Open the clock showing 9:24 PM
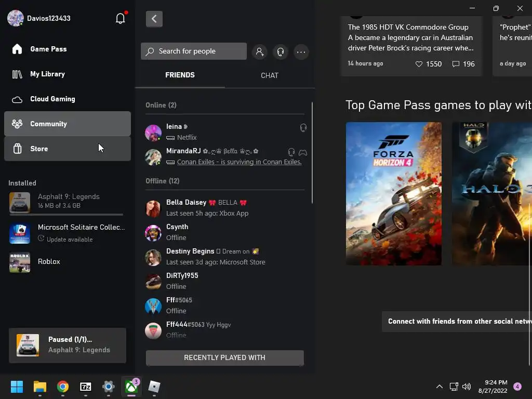This screenshot has height=399, width=532. [x=493, y=387]
